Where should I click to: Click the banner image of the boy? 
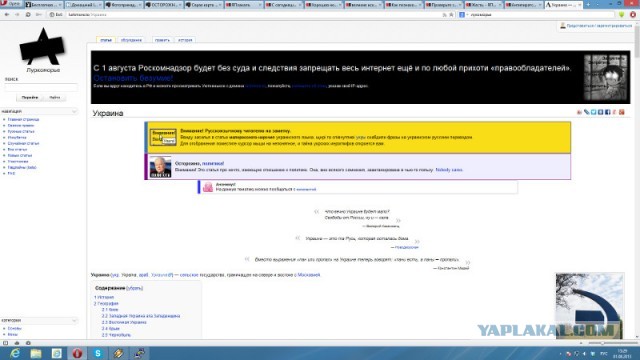(x=606, y=77)
